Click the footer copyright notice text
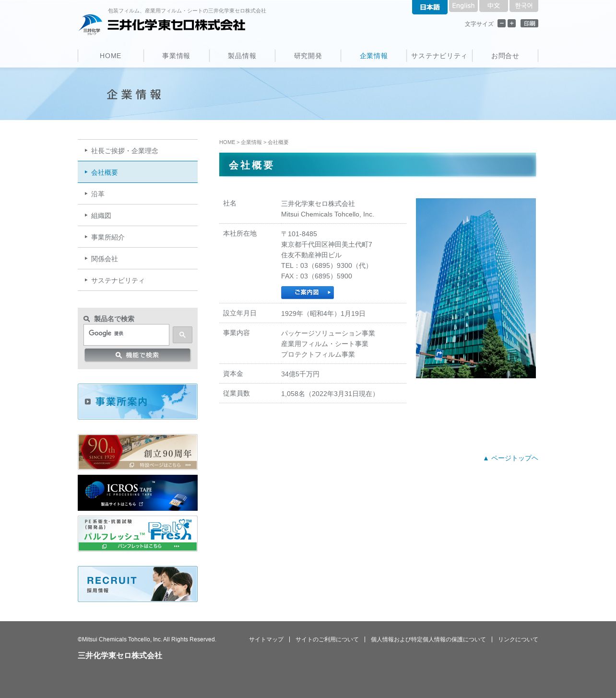Viewport: 616px width, 698px height. [x=147, y=639]
